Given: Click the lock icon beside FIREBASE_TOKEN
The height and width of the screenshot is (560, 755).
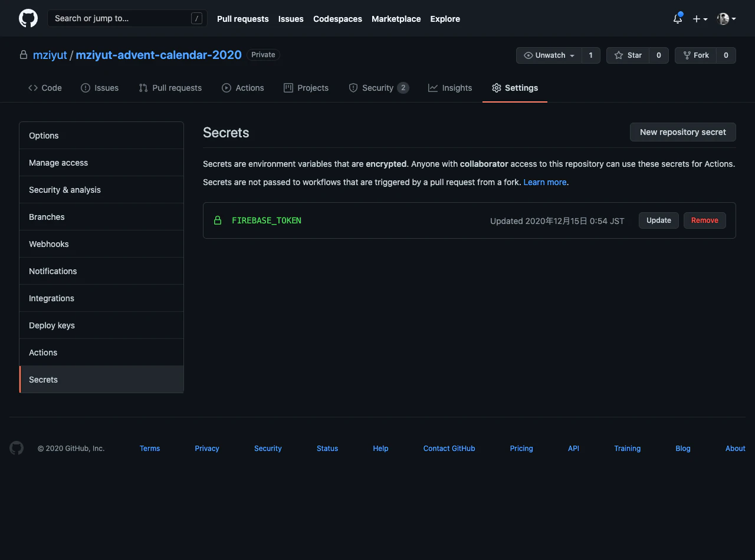Looking at the screenshot, I should (x=218, y=220).
